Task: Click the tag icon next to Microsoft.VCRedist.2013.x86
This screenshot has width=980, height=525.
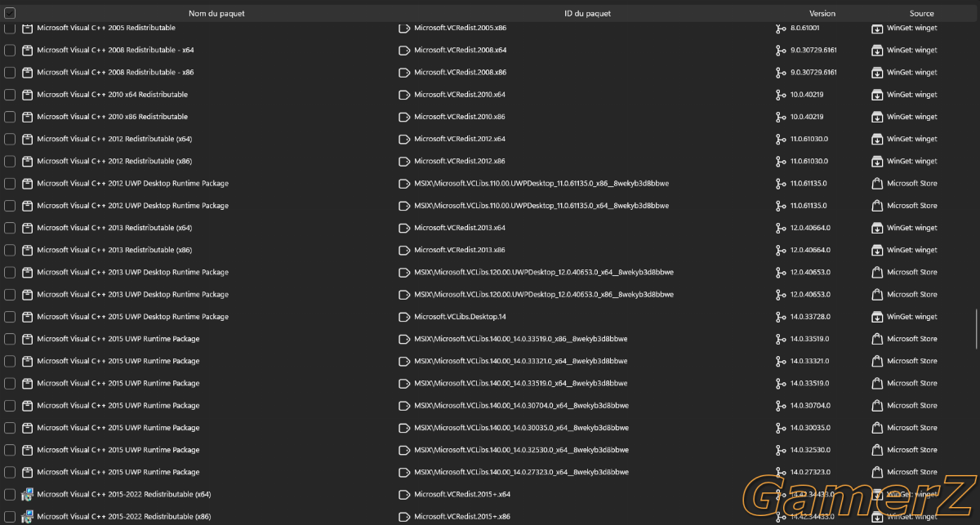Action: click(403, 250)
